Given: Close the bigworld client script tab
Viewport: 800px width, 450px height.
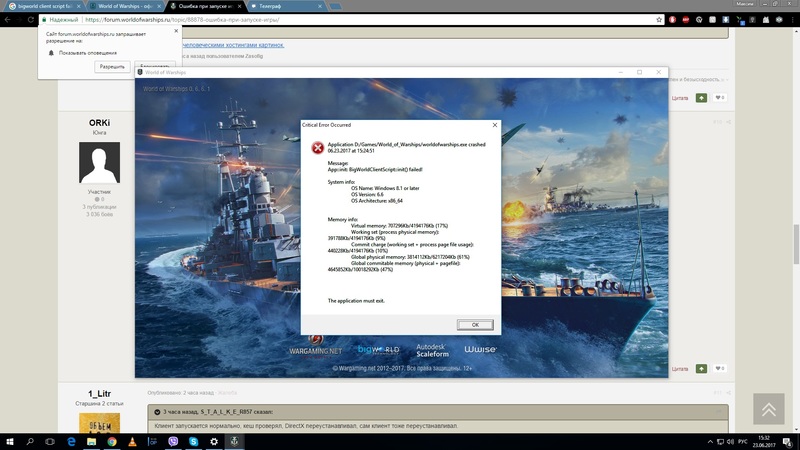Looking at the screenshot, I should (79, 6).
